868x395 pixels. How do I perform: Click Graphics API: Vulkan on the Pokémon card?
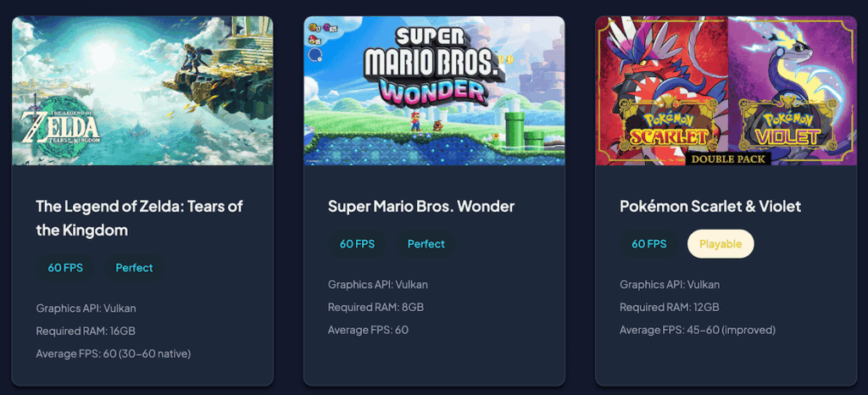coord(670,285)
